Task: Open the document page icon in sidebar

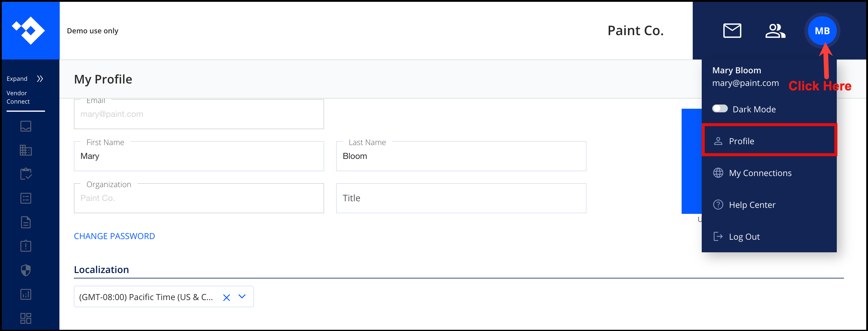Action: 26,222
